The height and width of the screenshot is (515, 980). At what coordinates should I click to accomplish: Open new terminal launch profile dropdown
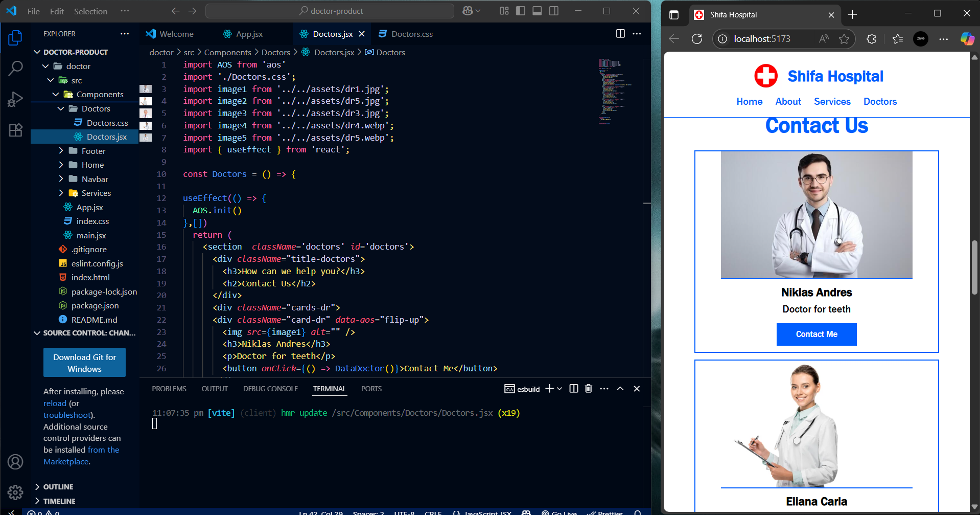pyautogui.click(x=560, y=389)
